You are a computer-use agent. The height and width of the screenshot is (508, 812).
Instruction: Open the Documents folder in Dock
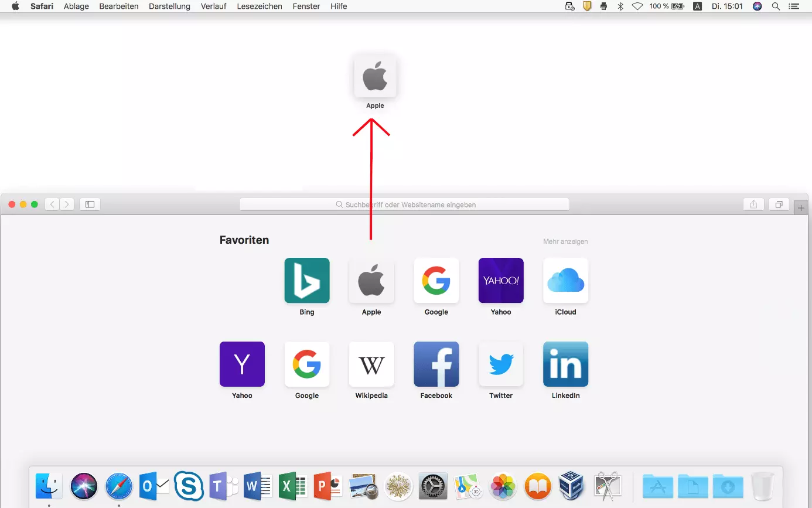(x=693, y=486)
